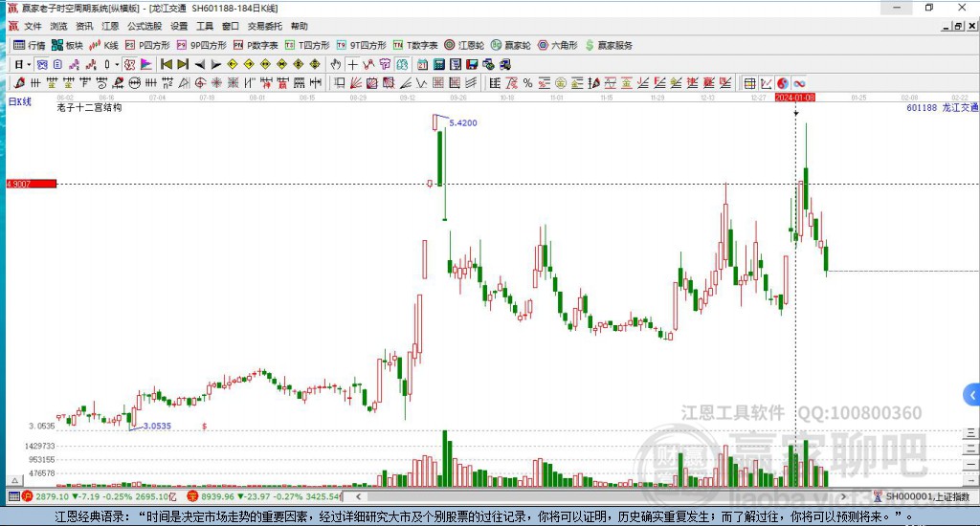Click the circled crosshair target icon
980x526 pixels.
click(x=200, y=83)
